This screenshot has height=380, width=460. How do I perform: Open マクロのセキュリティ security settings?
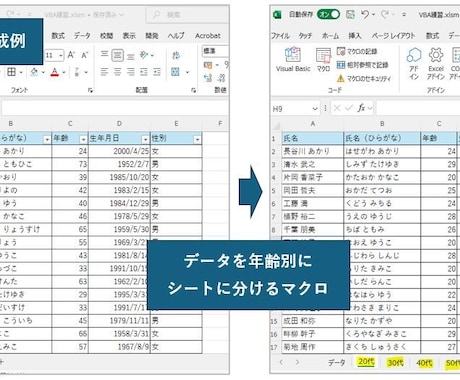tap(363, 78)
